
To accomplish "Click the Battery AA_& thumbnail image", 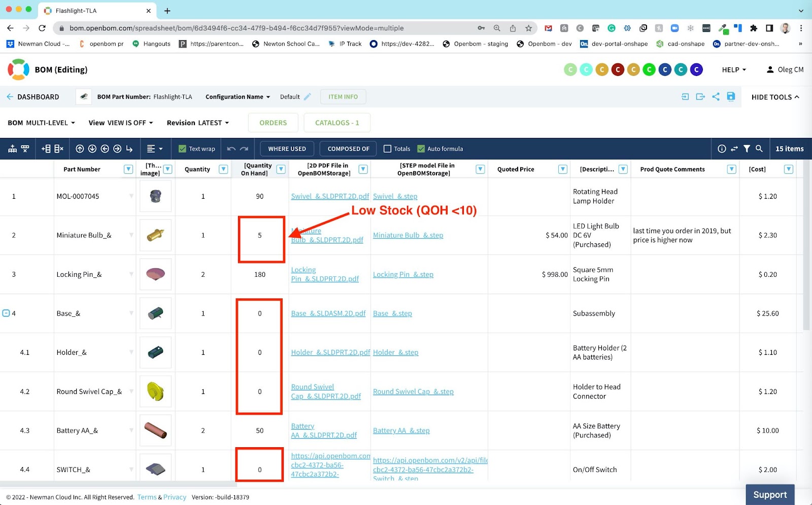I will pos(156,430).
